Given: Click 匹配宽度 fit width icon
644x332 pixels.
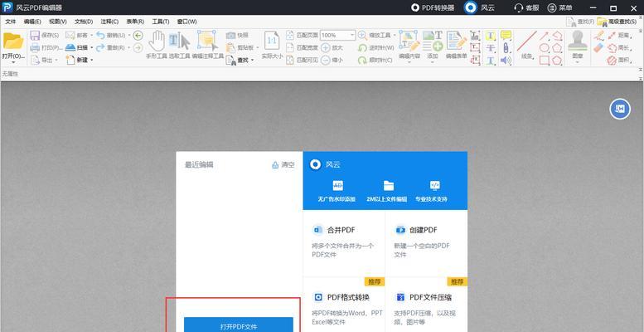Looking at the screenshot, I should pyautogui.click(x=290, y=47).
